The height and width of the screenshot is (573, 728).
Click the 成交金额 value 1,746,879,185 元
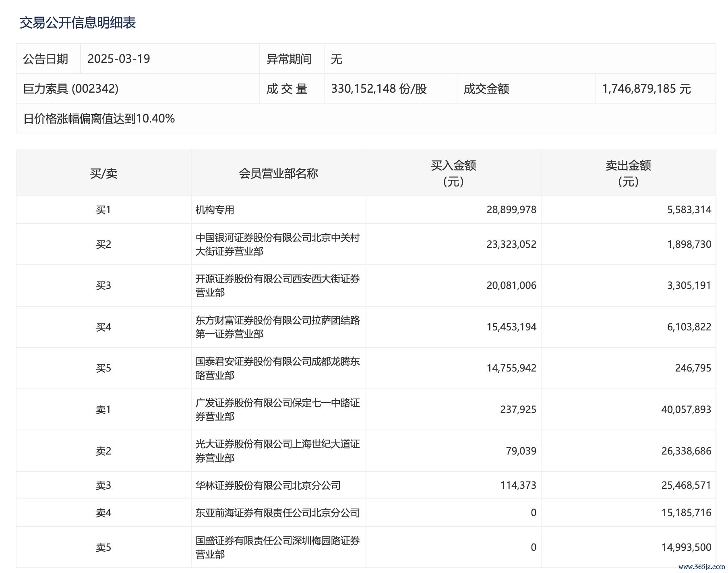point(646,89)
